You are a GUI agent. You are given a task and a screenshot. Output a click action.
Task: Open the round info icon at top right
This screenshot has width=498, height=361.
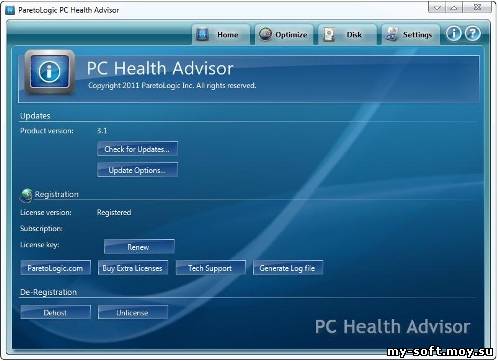click(454, 33)
